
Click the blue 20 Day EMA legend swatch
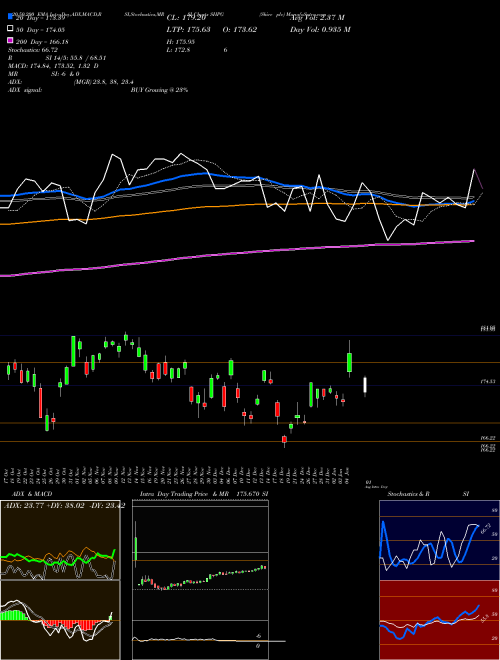[11, 17]
